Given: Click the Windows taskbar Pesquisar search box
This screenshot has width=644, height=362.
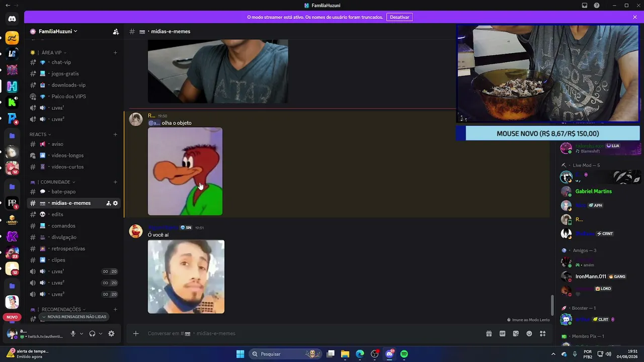Looking at the screenshot, I should (x=286, y=354).
